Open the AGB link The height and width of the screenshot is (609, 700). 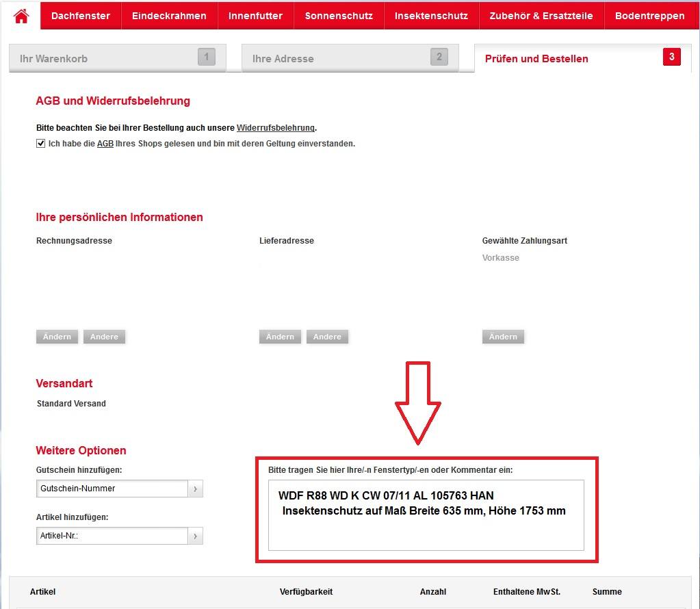(x=105, y=144)
